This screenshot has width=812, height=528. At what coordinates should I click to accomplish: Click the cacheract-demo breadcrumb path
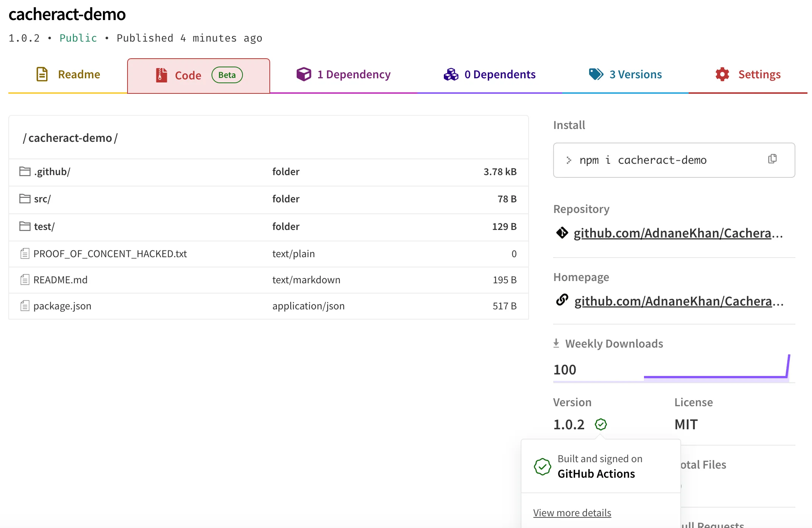pyautogui.click(x=70, y=138)
